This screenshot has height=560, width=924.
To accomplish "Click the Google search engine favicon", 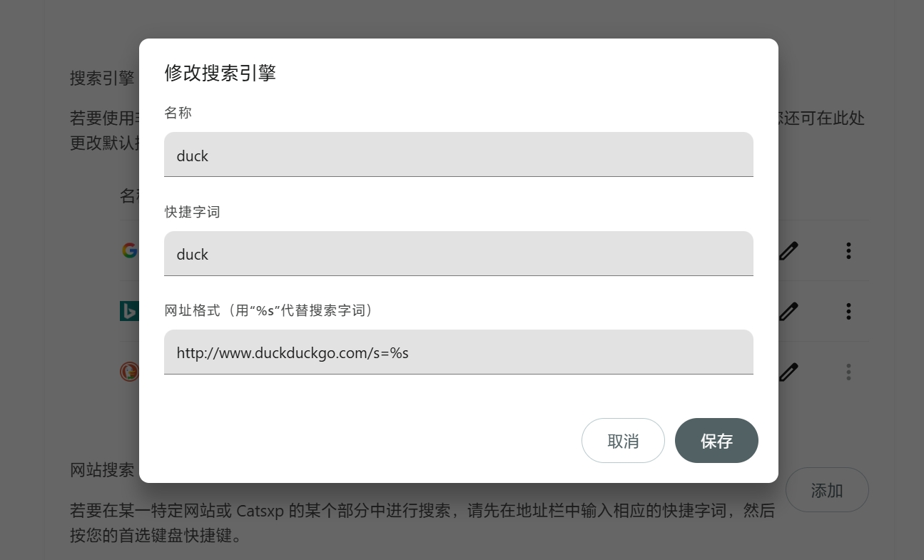I will pos(130,250).
